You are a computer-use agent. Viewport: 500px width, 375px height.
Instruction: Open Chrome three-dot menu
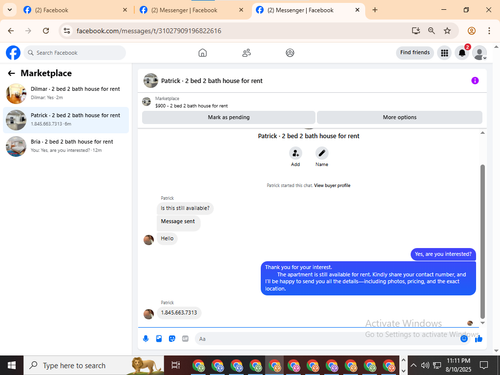(x=489, y=31)
